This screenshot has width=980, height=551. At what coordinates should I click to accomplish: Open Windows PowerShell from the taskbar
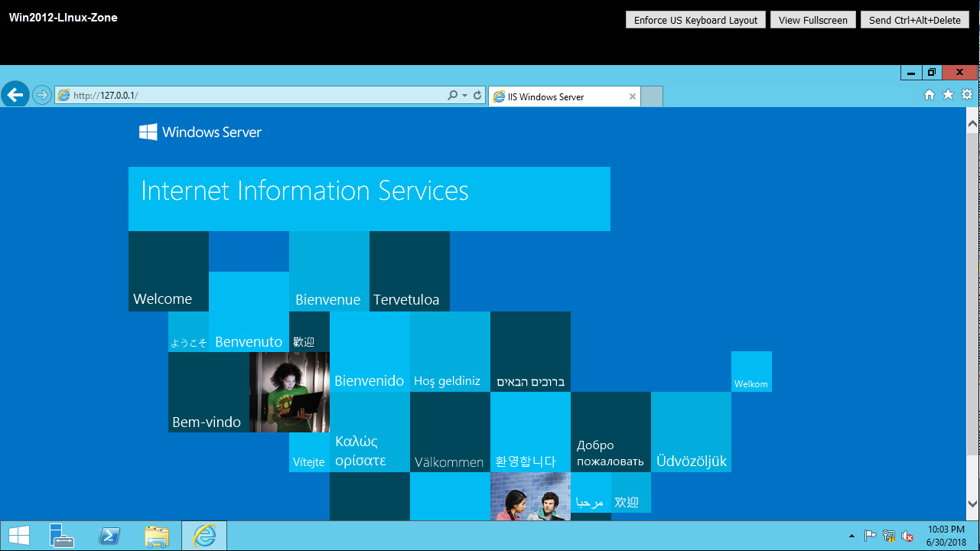click(109, 536)
